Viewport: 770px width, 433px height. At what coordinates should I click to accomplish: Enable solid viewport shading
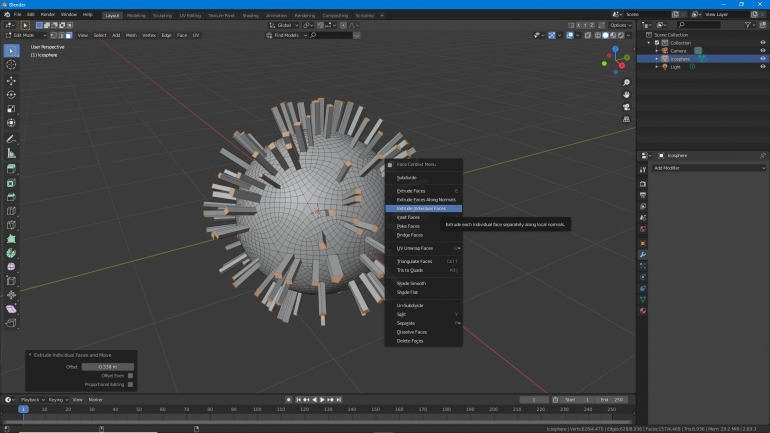click(x=605, y=35)
